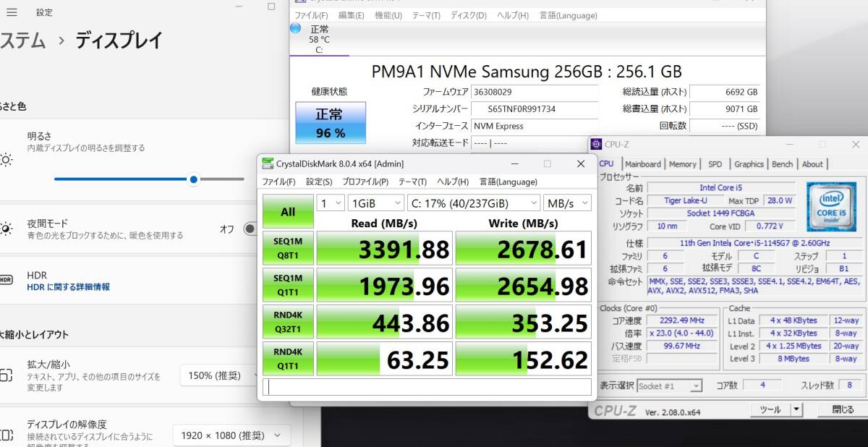Toggle the 夜間モード switch
This screenshot has height=447, width=868.
250,229
